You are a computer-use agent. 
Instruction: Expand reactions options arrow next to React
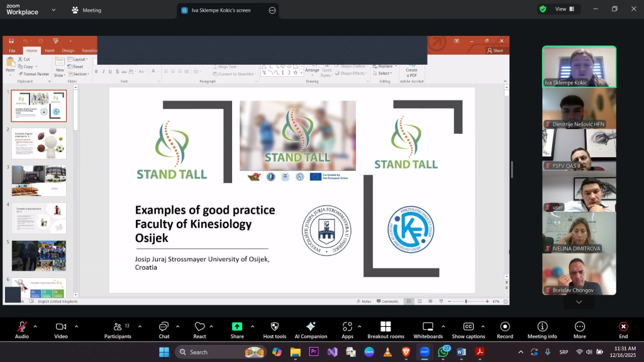(x=211, y=327)
